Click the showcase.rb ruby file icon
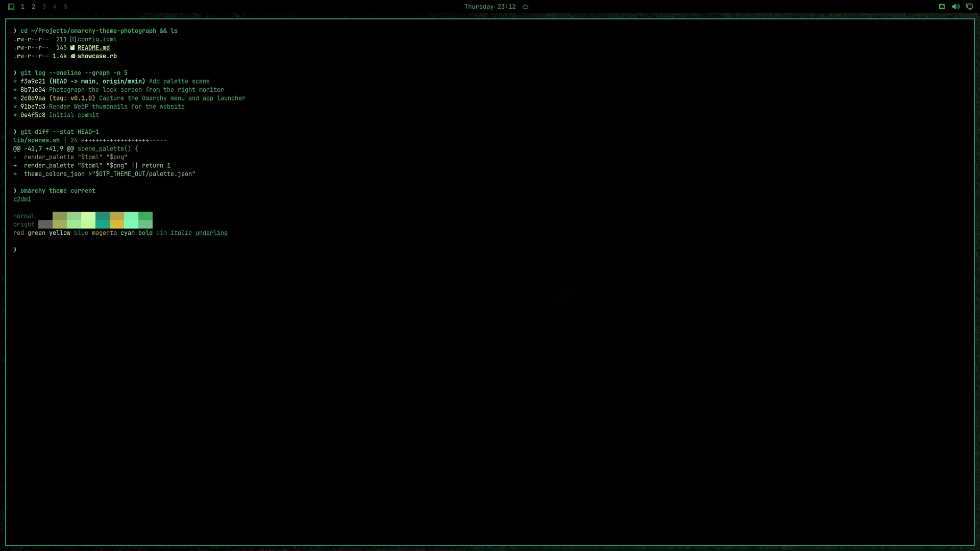This screenshot has height=551, width=980. (x=72, y=56)
